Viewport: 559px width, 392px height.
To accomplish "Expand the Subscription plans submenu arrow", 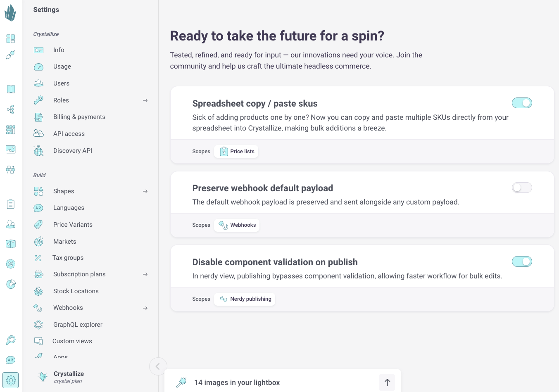I will click(145, 274).
